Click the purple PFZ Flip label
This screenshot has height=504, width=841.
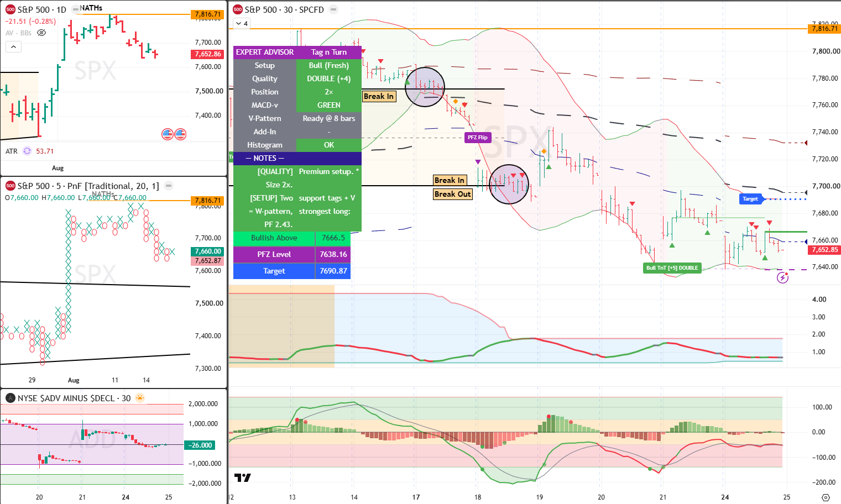point(478,138)
